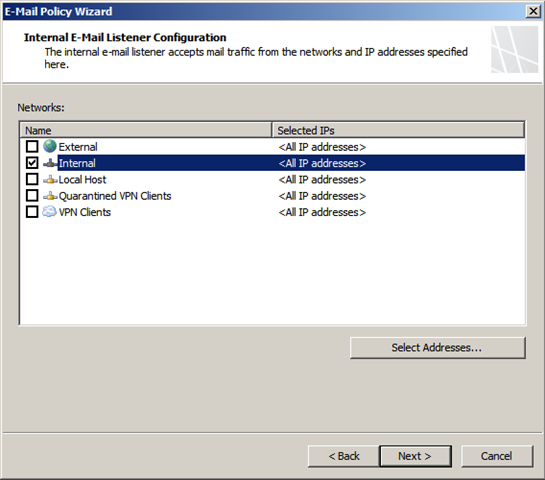Check the Quarantined VPN Clients checkbox
The height and width of the screenshot is (480, 545).
32,195
